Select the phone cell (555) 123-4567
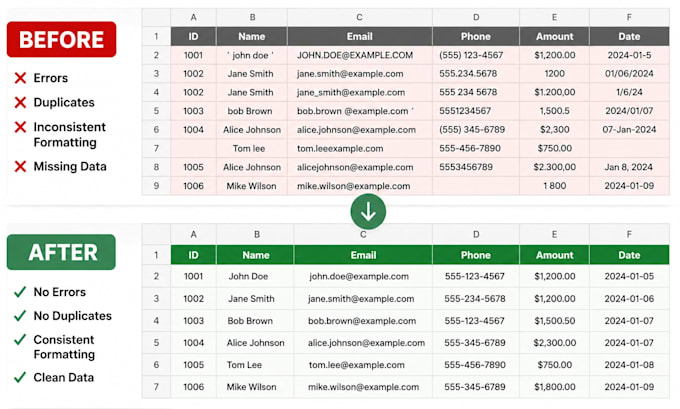Viewport: 680px width, 409px height. (476, 56)
